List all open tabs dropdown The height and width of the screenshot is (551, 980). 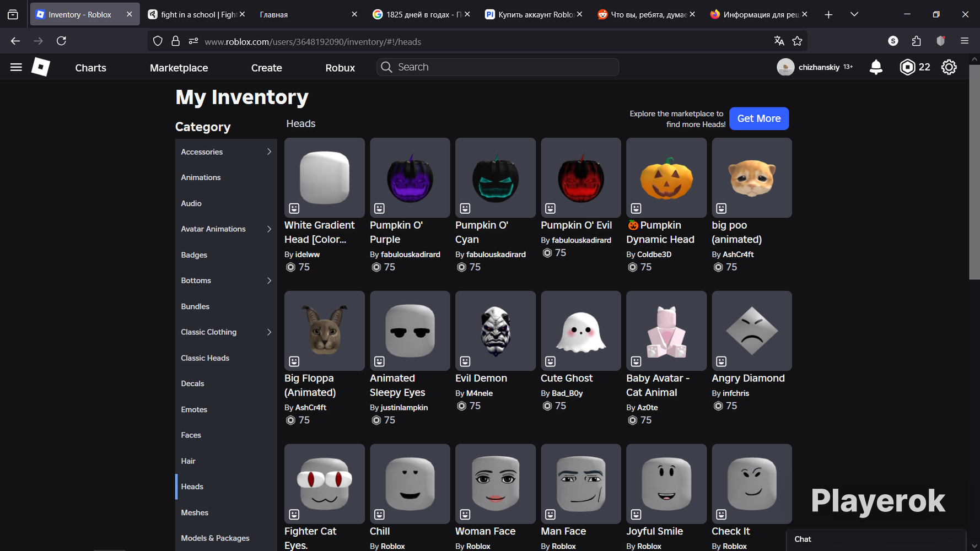[854, 14]
